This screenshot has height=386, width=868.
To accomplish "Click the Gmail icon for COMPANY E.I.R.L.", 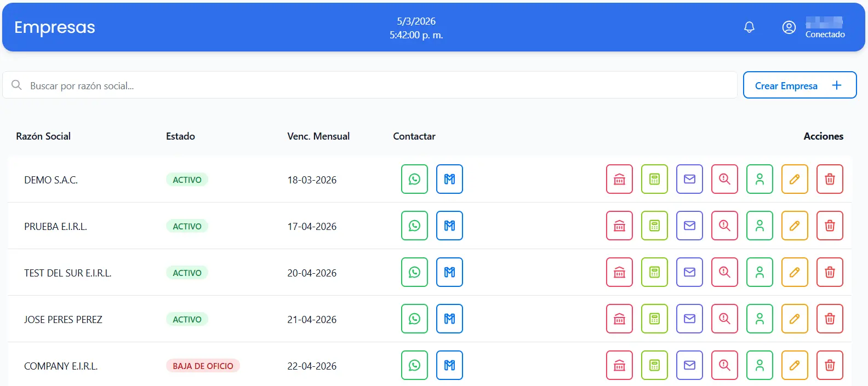I will 449,365.
